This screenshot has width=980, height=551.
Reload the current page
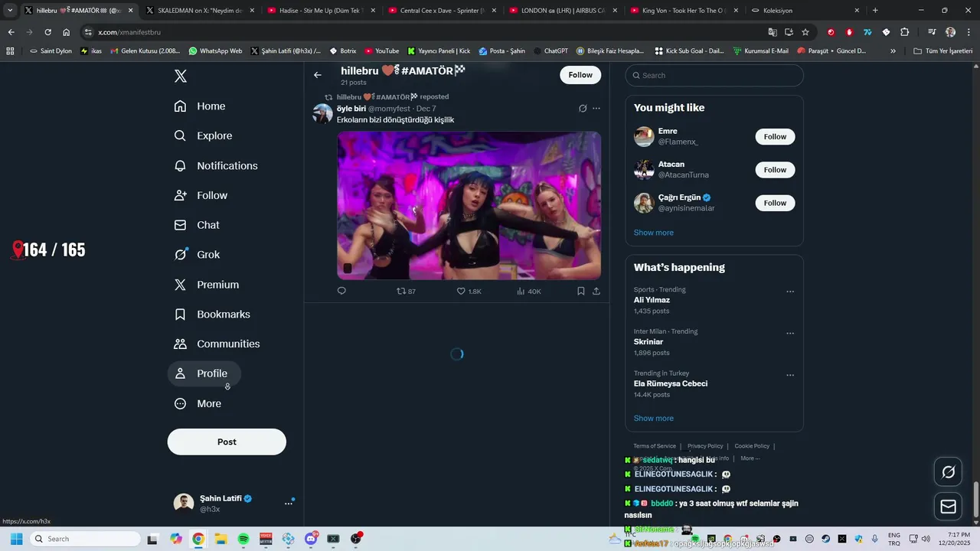pos(47,32)
